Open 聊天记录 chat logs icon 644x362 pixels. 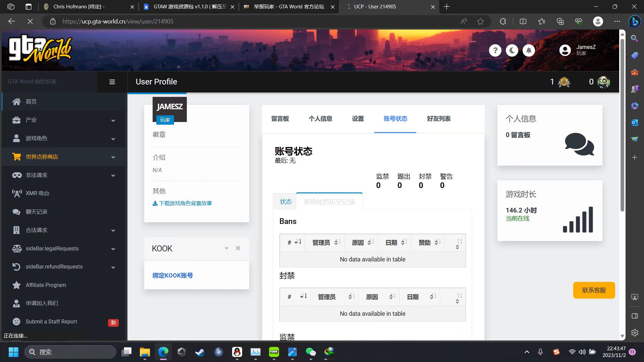click(16, 212)
